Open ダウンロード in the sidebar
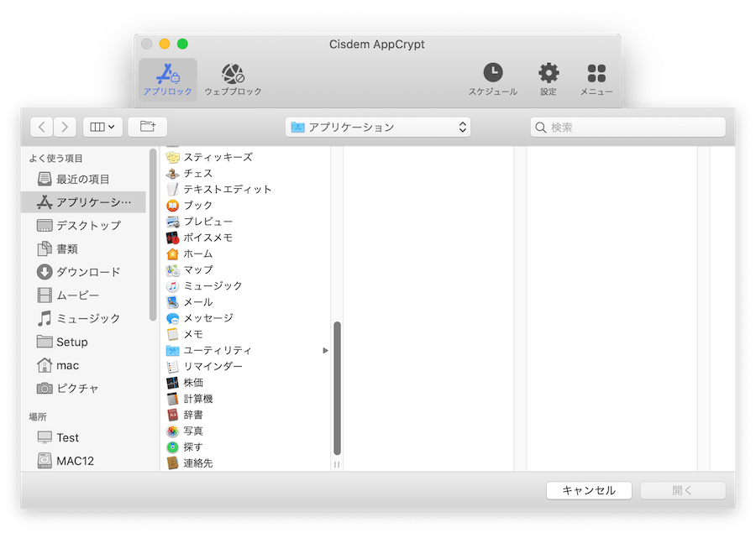 (83, 272)
